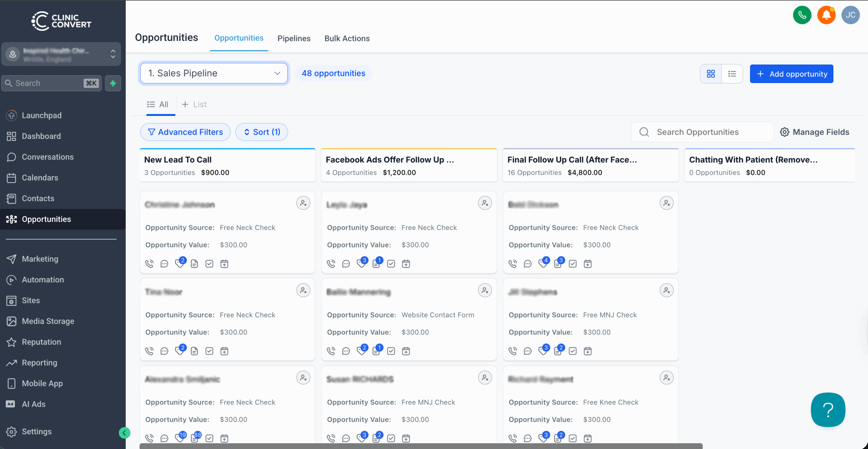
Task: Open Advanced Filters
Action: click(185, 132)
